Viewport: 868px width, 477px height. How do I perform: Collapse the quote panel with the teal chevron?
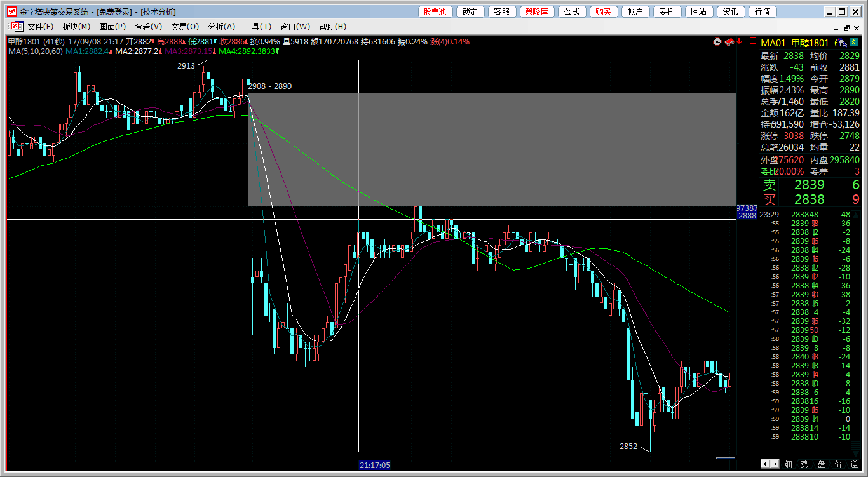(854, 43)
